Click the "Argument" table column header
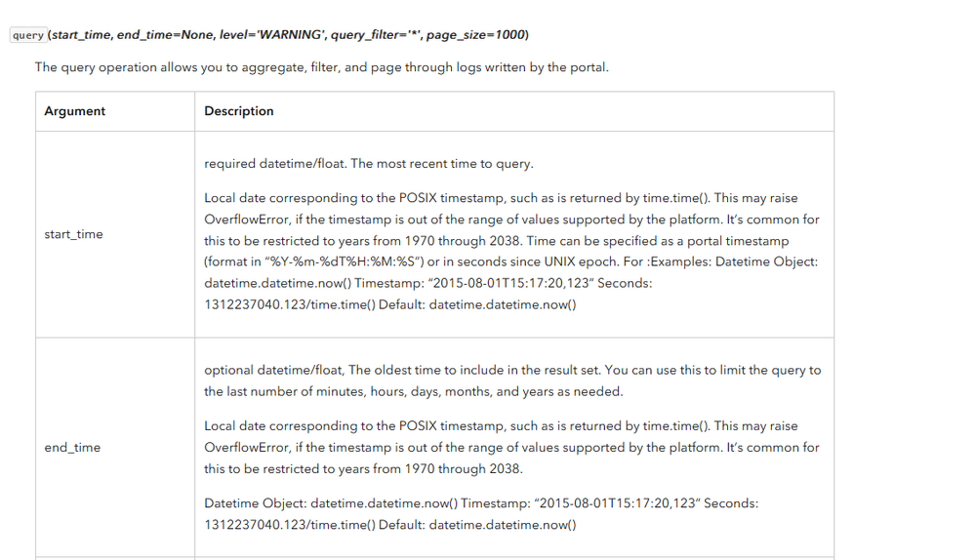This screenshot has width=975, height=560. [75, 111]
